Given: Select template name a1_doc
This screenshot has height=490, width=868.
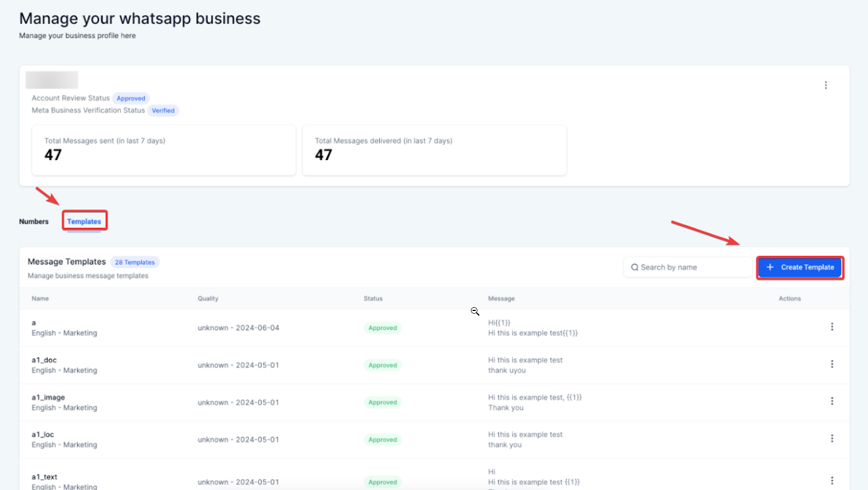Looking at the screenshot, I should [x=44, y=360].
